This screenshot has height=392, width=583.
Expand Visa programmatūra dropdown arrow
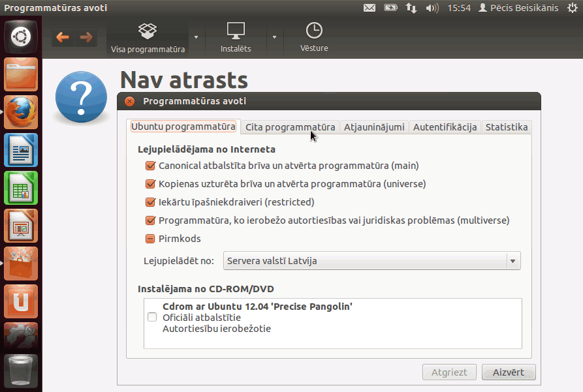click(197, 37)
